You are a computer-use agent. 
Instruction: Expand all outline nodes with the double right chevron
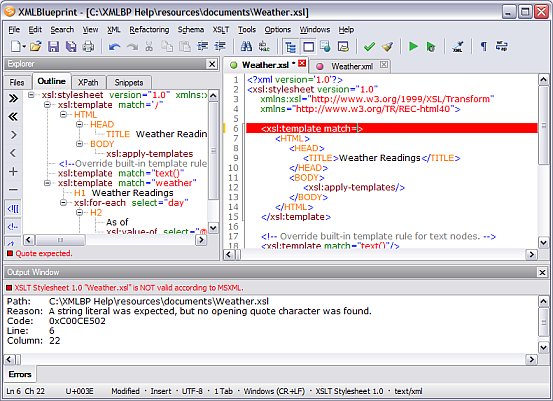(x=13, y=98)
